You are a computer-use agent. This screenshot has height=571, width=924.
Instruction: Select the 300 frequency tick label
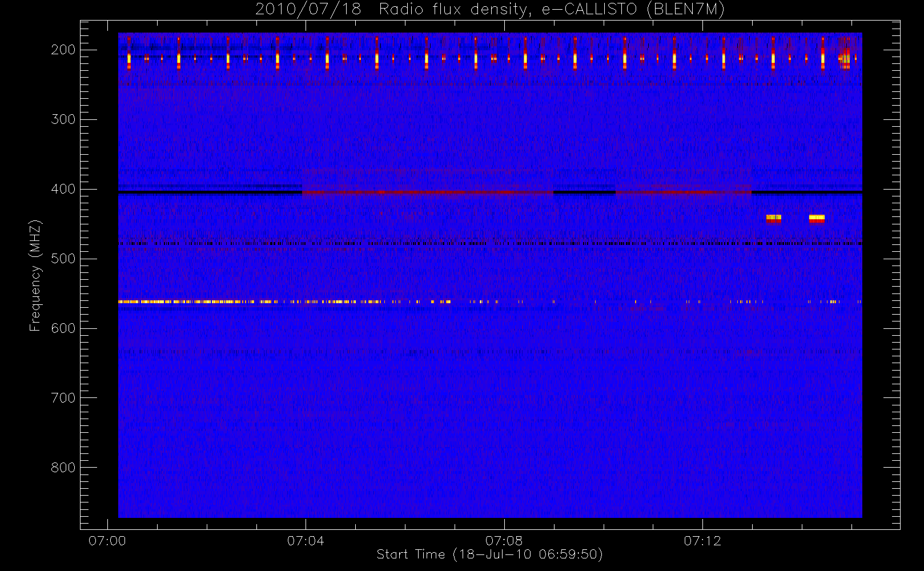(63, 119)
